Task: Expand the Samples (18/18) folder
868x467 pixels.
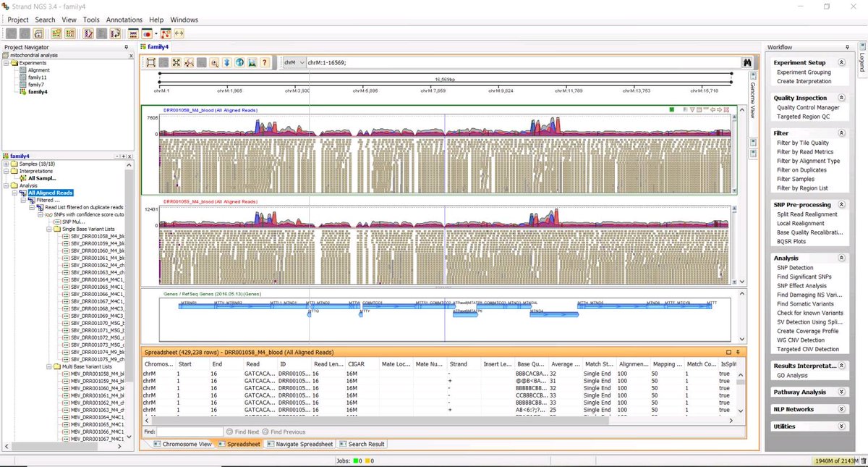Action: pos(7,164)
